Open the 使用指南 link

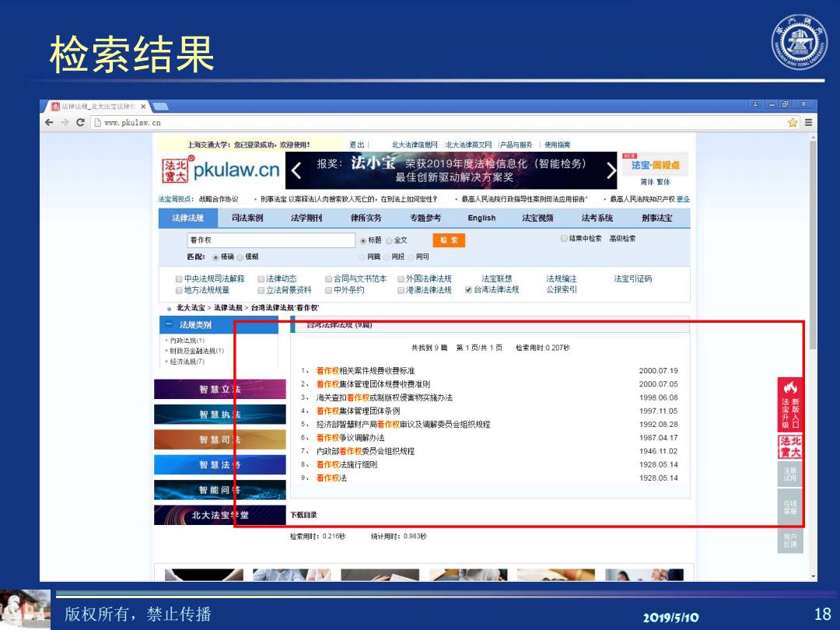coord(557,145)
